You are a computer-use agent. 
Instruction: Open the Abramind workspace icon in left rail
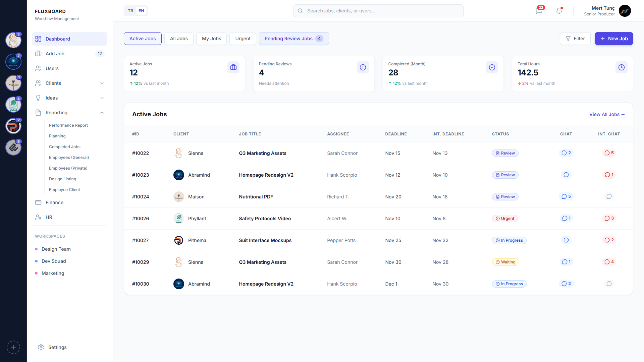point(13,62)
